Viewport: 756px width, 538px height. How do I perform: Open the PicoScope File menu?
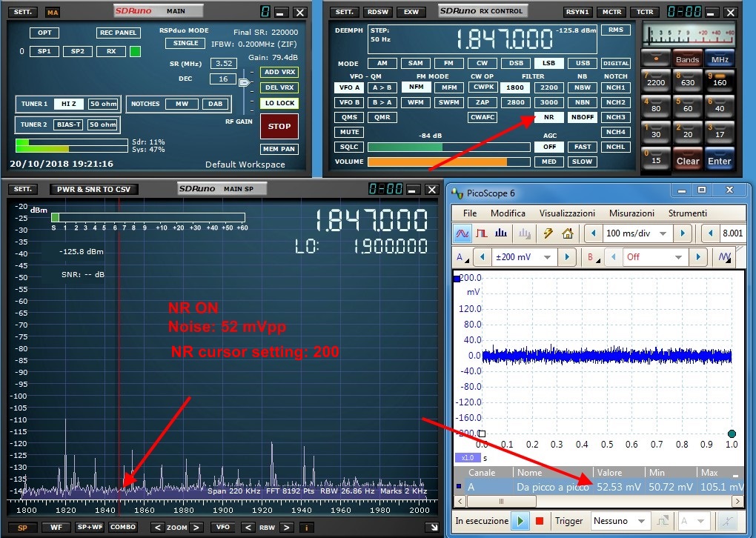click(x=470, y=213)
